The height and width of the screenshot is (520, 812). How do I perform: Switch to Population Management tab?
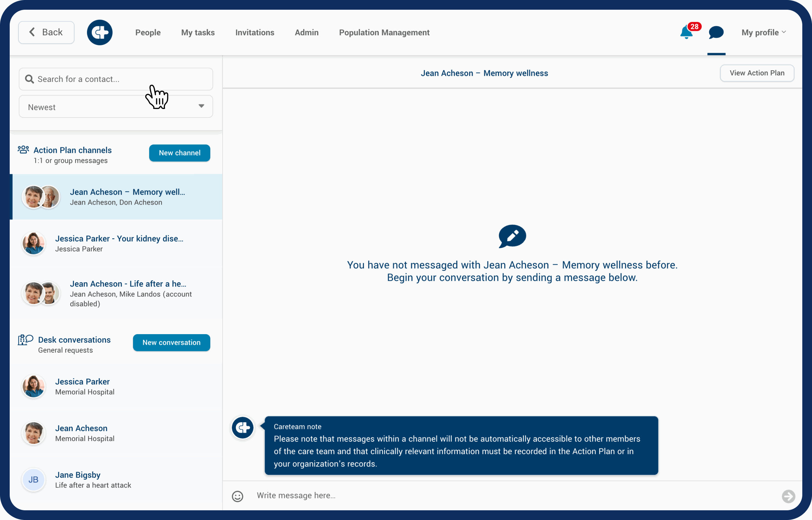click(384, 32)
